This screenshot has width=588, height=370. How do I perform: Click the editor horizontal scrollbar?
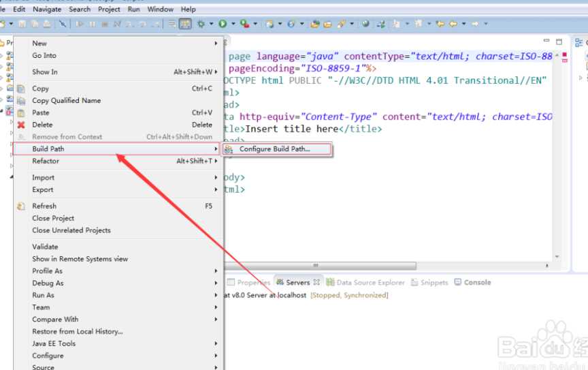320,265
